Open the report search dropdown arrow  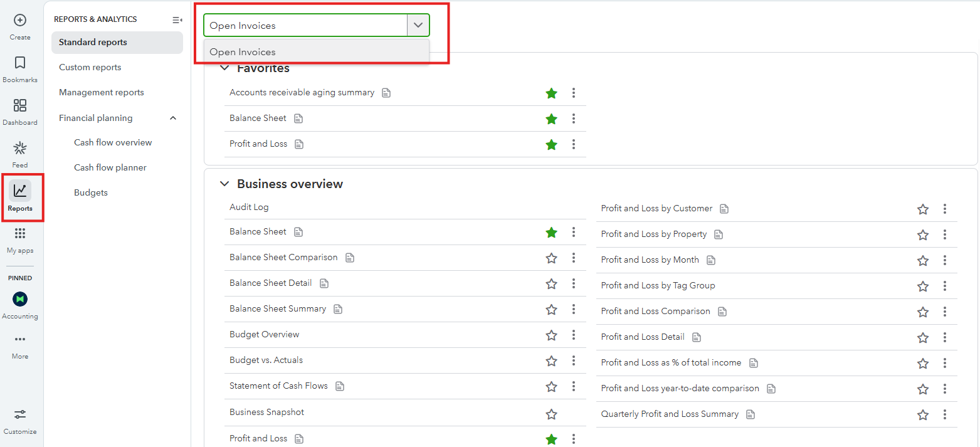[418, 26]
